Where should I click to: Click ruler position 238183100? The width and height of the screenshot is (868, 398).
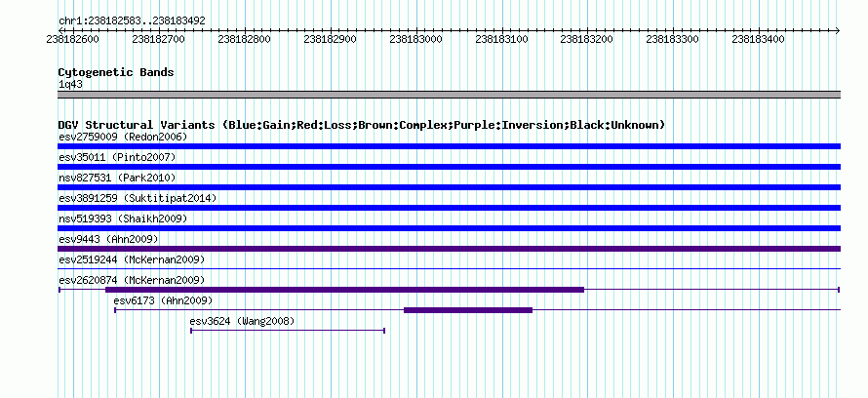click(501, 39)
